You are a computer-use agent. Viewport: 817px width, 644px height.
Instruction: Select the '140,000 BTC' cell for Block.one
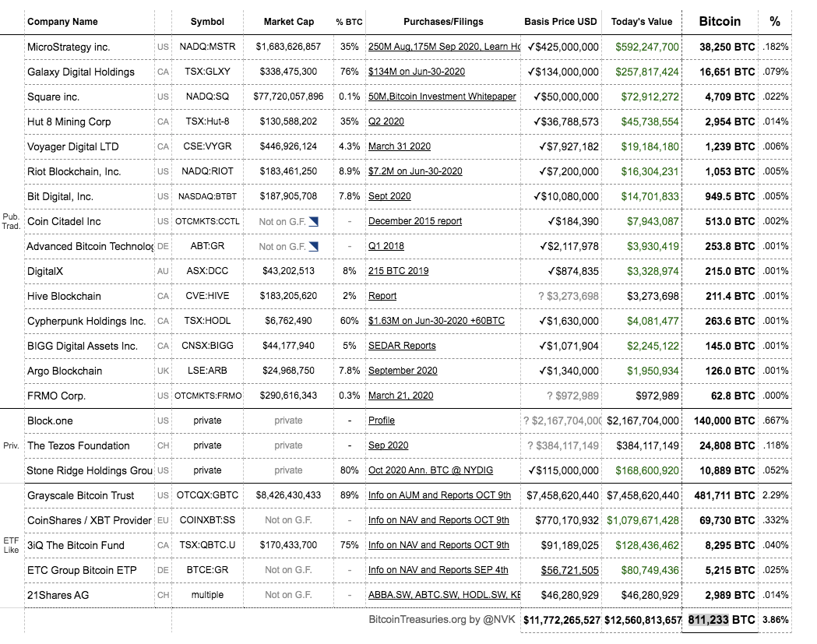coord(720,421)
